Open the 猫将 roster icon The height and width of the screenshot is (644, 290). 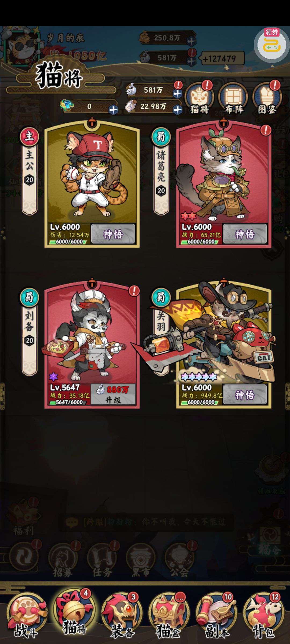(199, 98)
